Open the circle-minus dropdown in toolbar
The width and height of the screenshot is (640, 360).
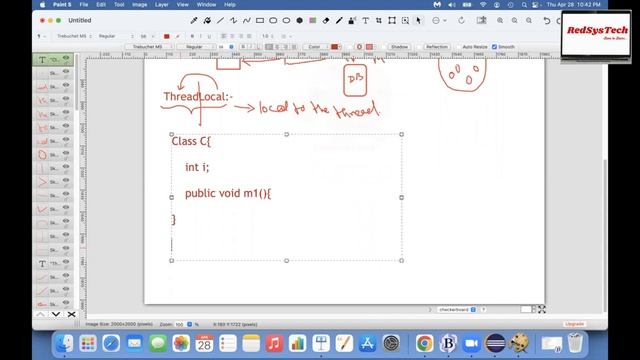[x=439, y=20]
